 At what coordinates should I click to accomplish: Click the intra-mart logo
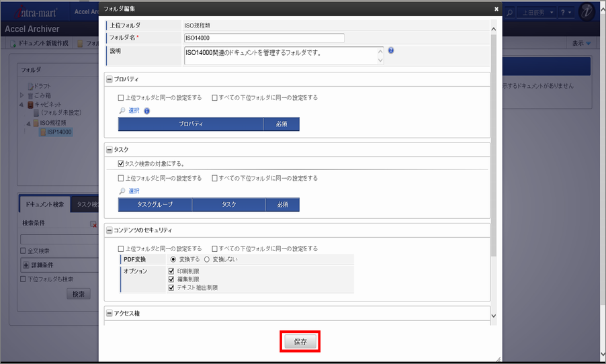point(36,12)
